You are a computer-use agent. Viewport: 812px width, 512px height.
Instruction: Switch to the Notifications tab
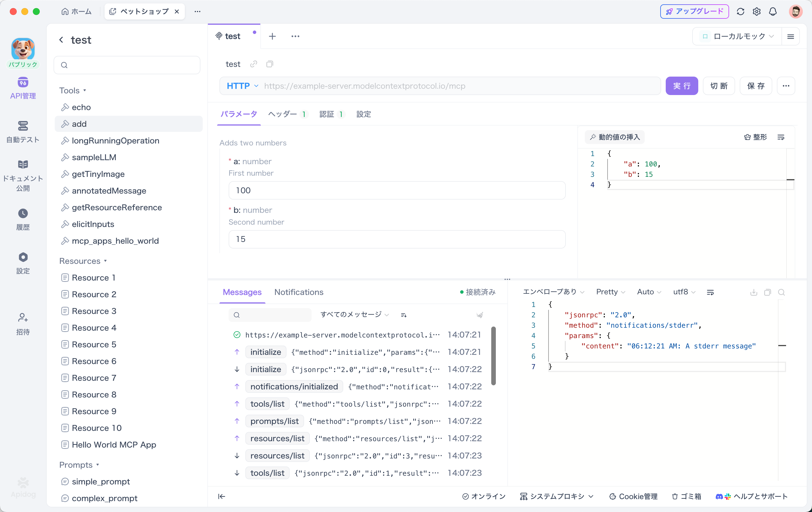click(x=299, y=292)
